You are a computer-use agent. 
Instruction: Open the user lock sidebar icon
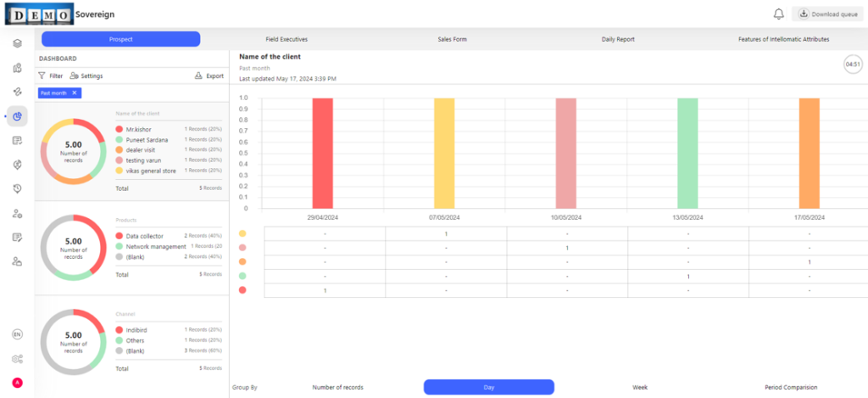point(17,261)
